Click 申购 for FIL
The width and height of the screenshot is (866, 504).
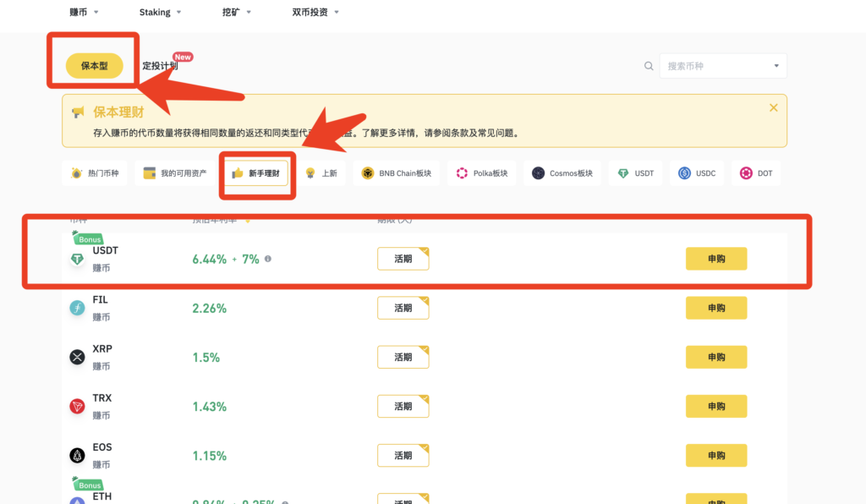[716, 308]
